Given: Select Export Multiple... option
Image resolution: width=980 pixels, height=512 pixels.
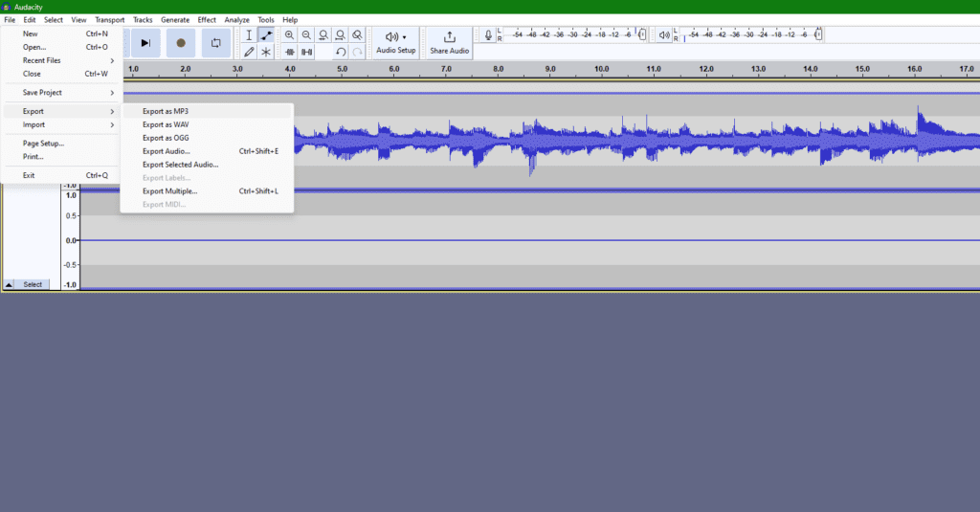Looking at the screenshot, I should (207, 191).
